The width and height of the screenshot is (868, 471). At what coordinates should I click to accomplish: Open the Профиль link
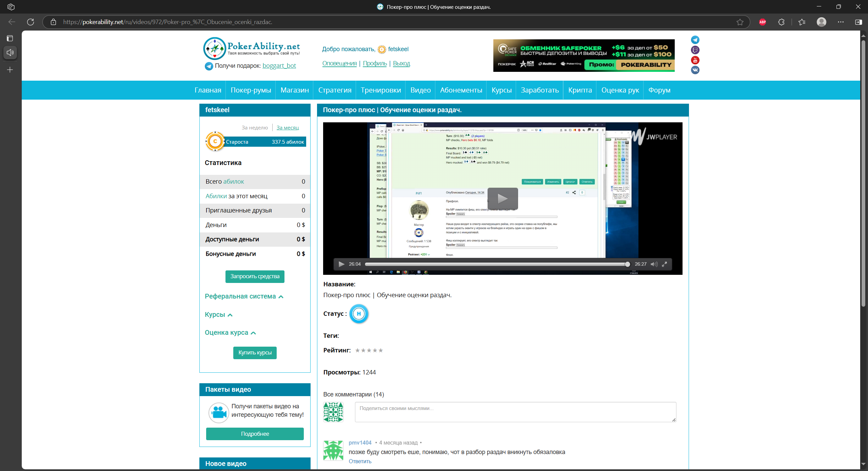click(375, 63)
